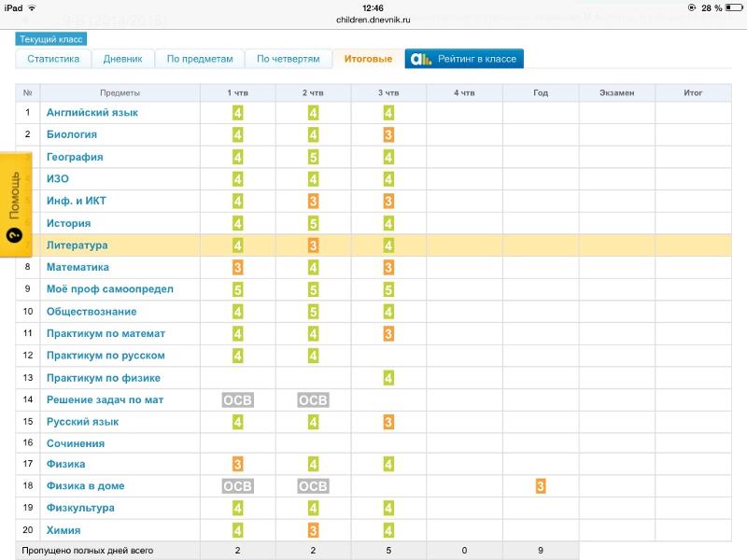Image resolution: width=747 pixels, height=560 pixels.
Task: Open subject Инф. и ИКТ
Action: (x=77, y=201)
